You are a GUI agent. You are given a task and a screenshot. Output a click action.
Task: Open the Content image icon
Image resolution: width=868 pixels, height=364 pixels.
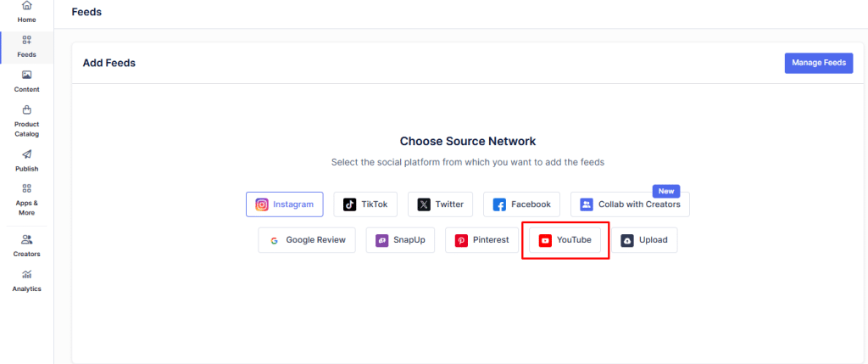tap(26, 75)
